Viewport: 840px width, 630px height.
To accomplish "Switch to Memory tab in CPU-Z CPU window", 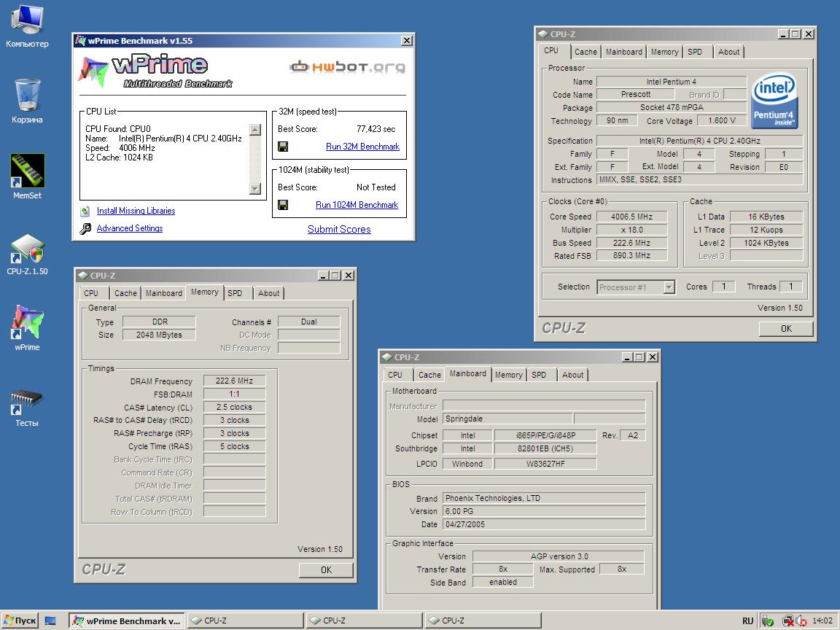I will tap(664, 52).
